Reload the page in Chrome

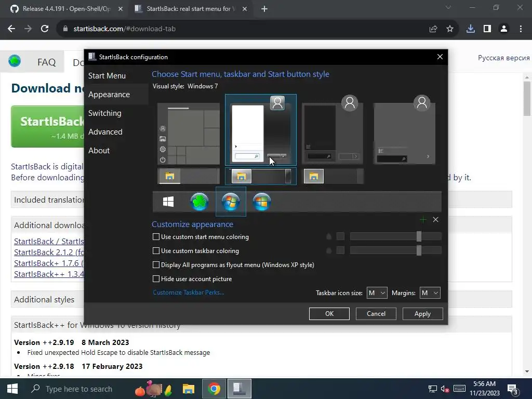[x=45, y=29]
